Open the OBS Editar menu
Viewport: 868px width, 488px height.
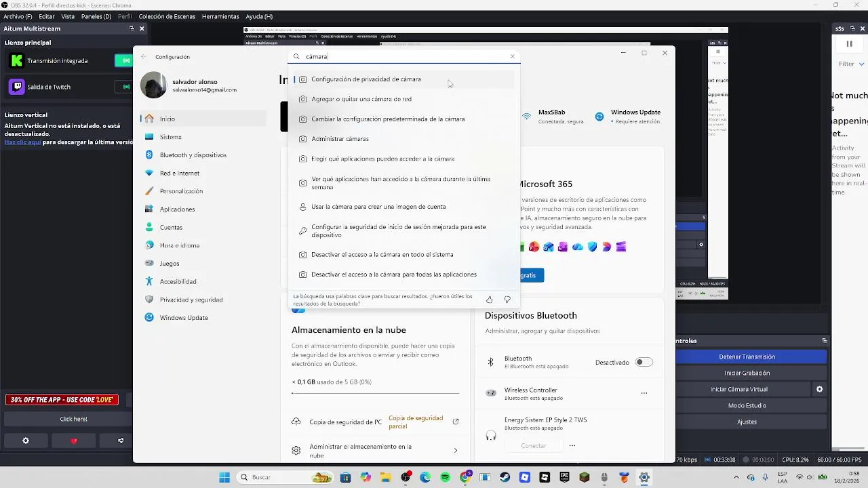click(x=47, y=16)
